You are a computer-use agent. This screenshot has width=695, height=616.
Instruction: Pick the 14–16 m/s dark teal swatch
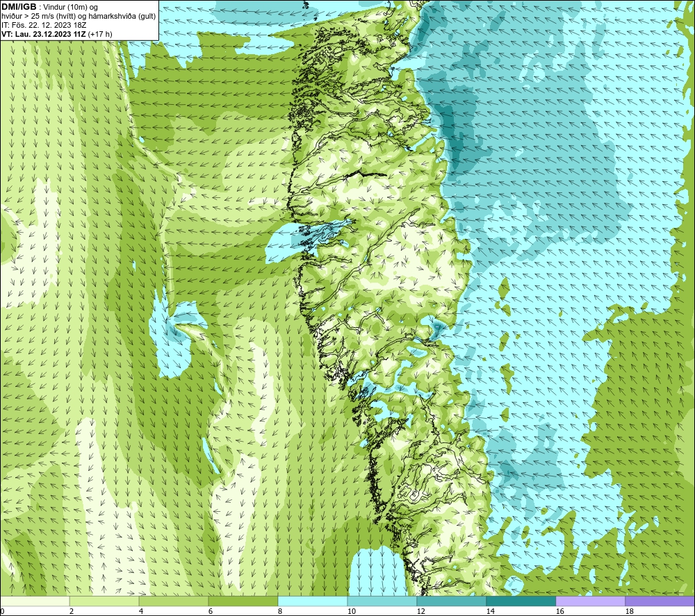[x=521, y=601]
